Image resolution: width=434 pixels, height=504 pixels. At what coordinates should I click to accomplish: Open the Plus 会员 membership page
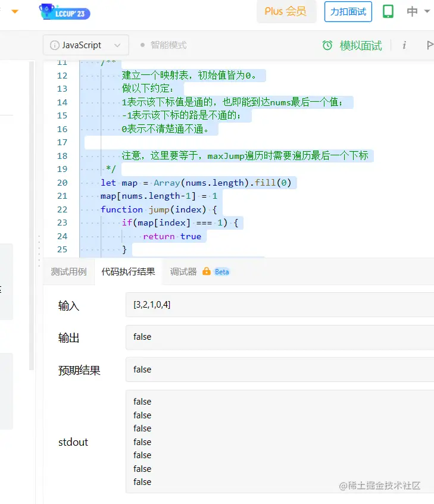pyautogui.click(x=286, y=11)
